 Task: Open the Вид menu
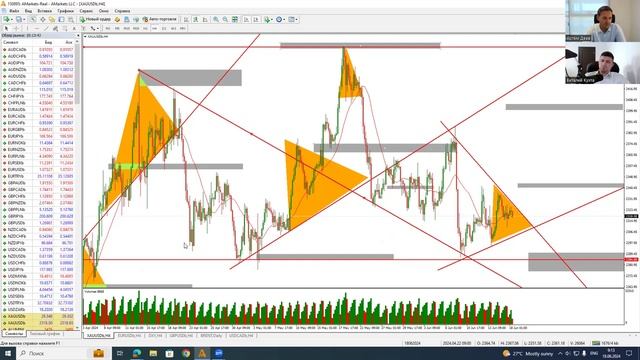click(28, 11)
